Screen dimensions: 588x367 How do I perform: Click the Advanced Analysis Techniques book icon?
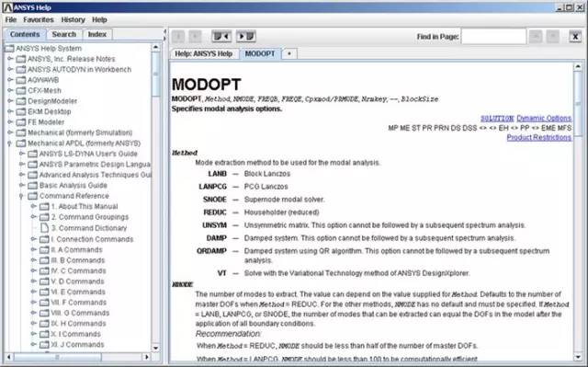point(33,175)
